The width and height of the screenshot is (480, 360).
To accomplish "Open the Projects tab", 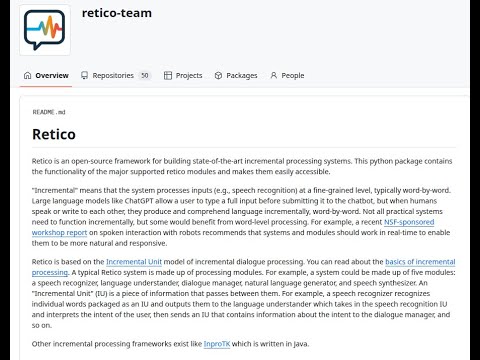I will [x=183, y=76].
